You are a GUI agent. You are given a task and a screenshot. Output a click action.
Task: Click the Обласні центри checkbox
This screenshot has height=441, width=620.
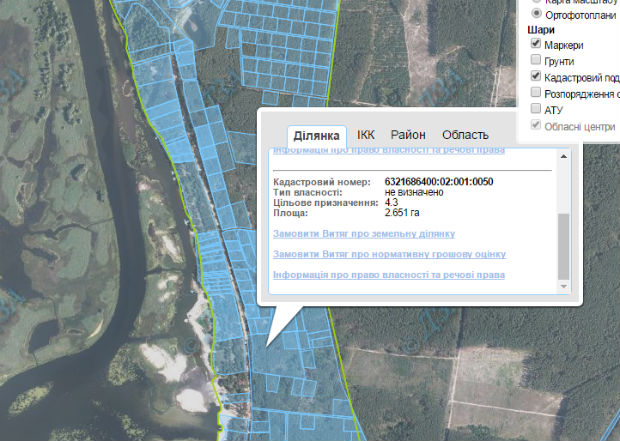(537, 126)
